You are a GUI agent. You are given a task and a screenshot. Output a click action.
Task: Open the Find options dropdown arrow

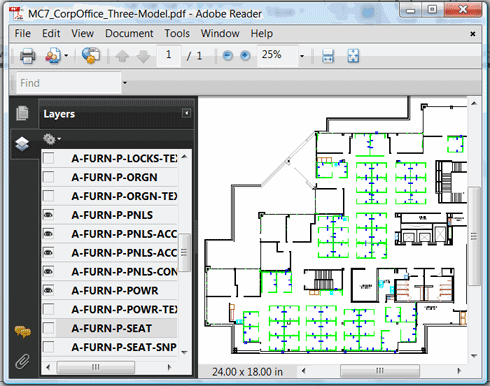pos(125,83)
